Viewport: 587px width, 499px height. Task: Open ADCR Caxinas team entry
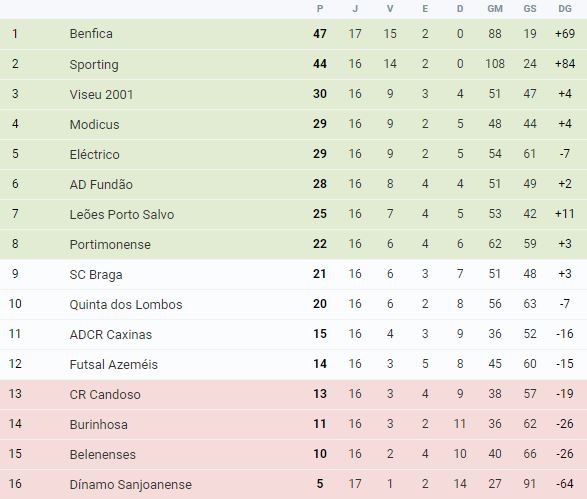pos(111,334)
